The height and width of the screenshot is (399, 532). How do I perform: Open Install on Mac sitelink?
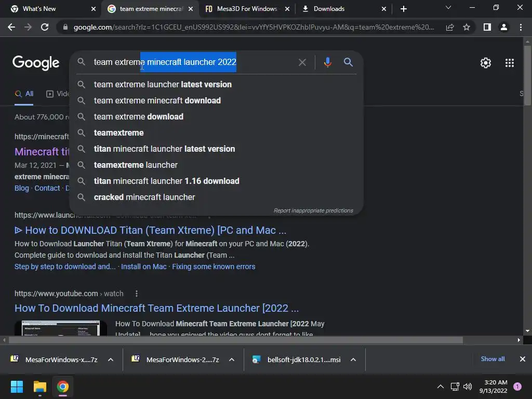point(144,267)
